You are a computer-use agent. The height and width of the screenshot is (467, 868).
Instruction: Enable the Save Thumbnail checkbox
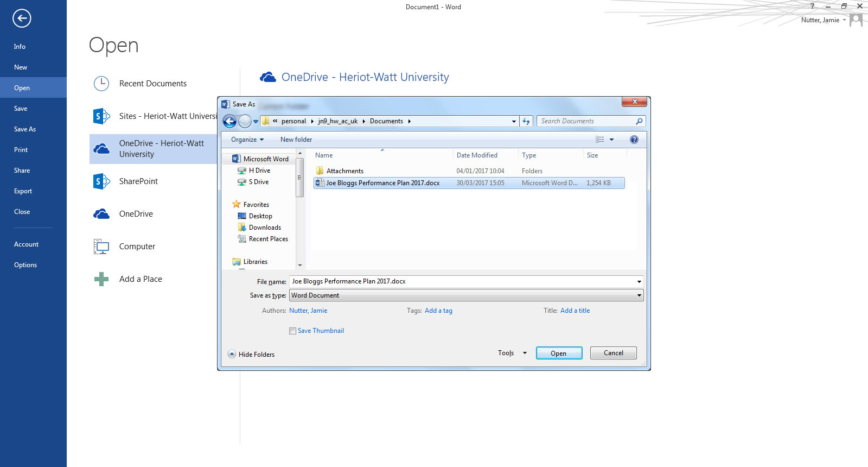(293, 331)
